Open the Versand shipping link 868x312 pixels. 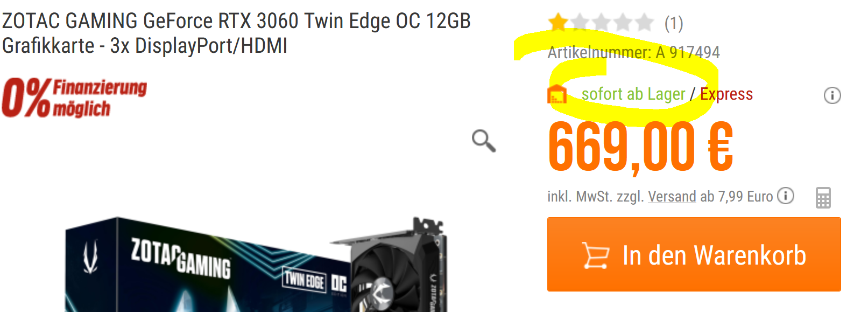[672, 196]
